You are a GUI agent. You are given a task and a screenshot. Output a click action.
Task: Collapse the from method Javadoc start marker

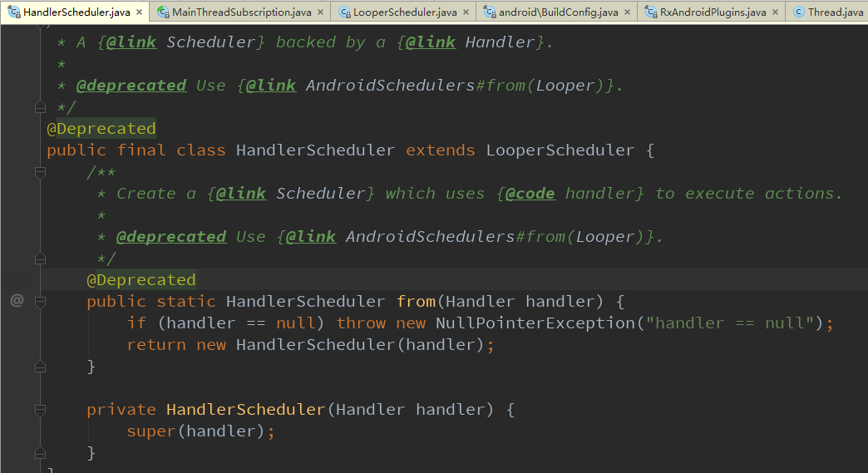(40, 172)
